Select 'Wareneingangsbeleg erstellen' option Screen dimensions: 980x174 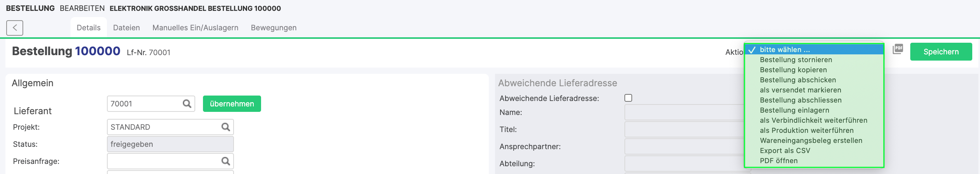point(811,141)
